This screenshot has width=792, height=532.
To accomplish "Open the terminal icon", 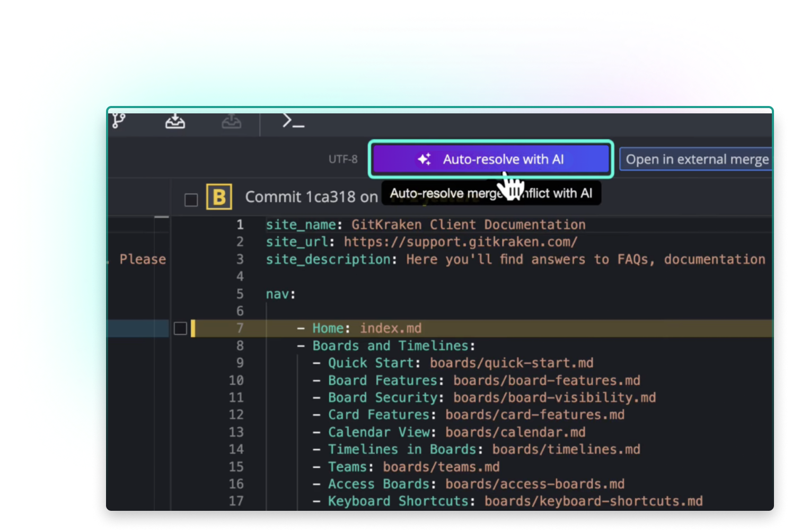I will (292, 122).
